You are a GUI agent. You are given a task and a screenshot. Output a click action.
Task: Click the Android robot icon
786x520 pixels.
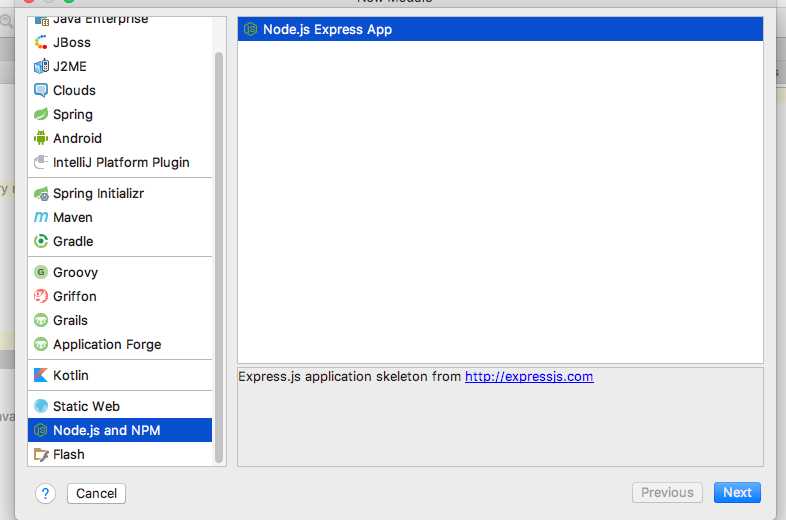point(41,138)
